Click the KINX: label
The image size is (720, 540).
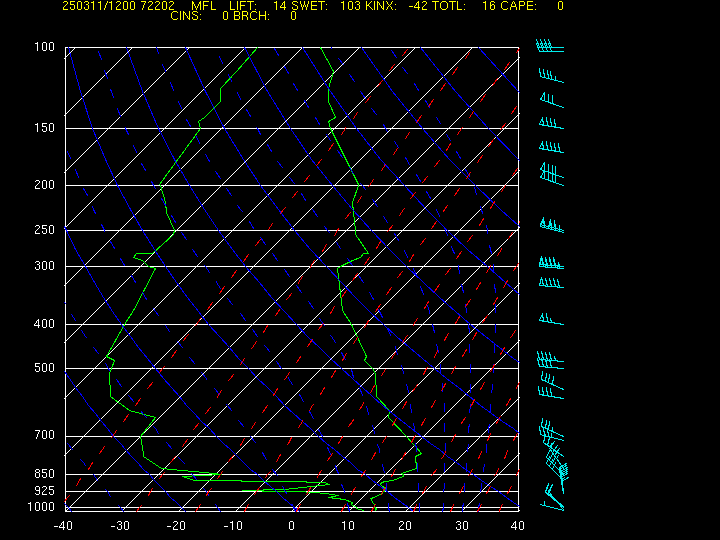[x=381, y=6]
